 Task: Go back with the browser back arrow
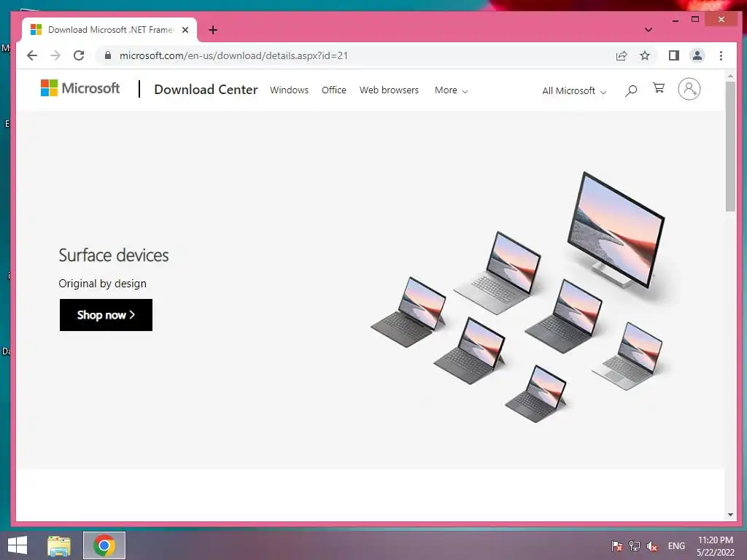32,55
